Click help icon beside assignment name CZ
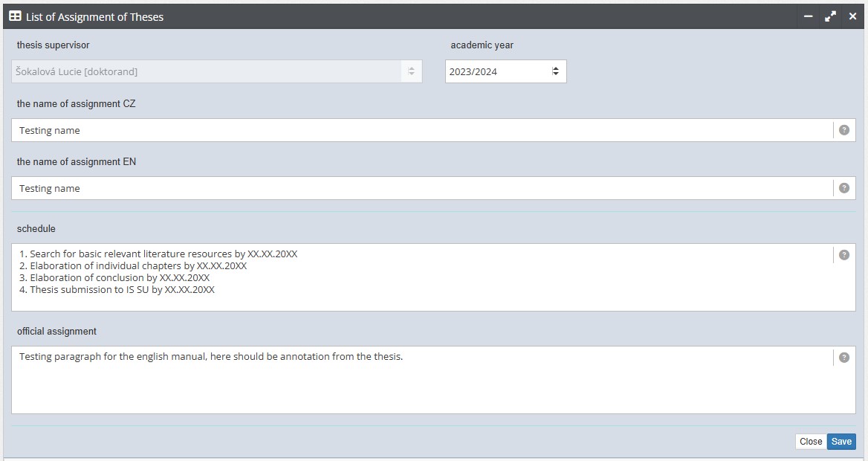 [x=843, y=130]
